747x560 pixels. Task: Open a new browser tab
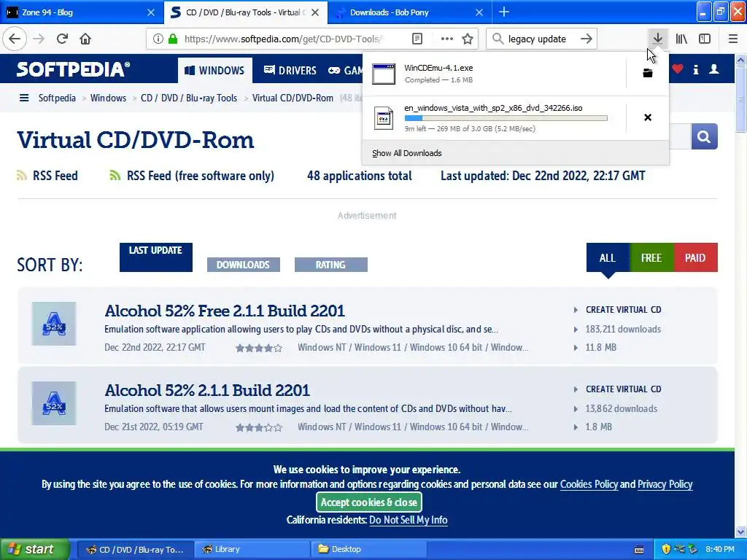coord(503,12)
